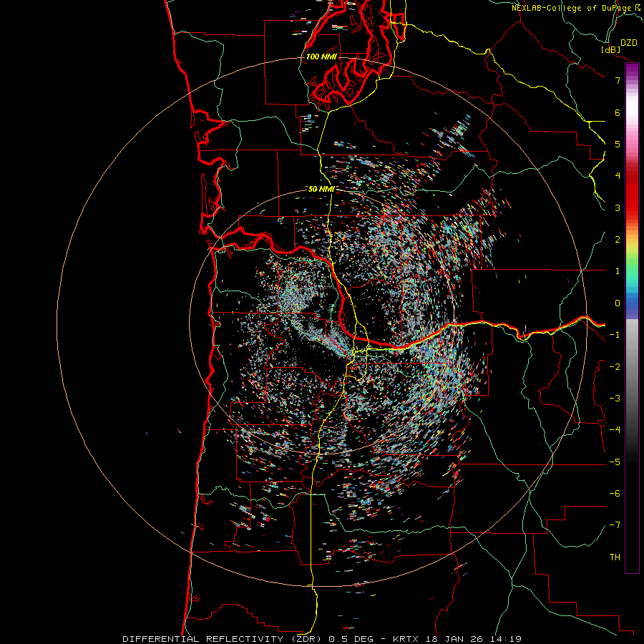Click the 7 value on the color scale
Screen dimensions: 644x644
[618, 80]
